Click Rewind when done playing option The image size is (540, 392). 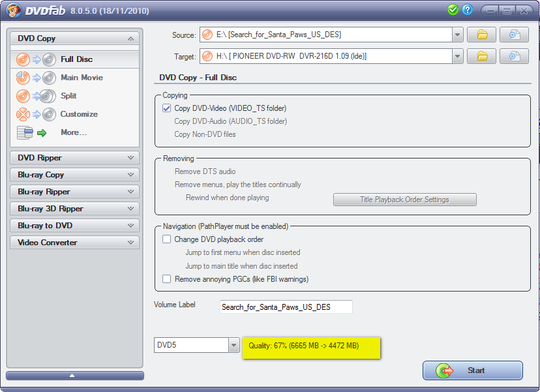tap(228, 198)
